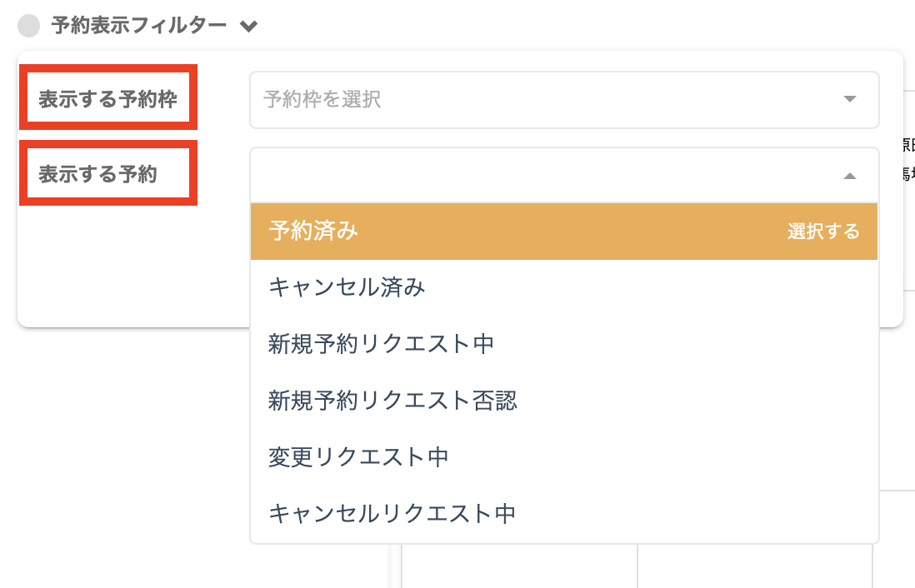Collapse the 予約表示フィルター chevron

point(247,27)
